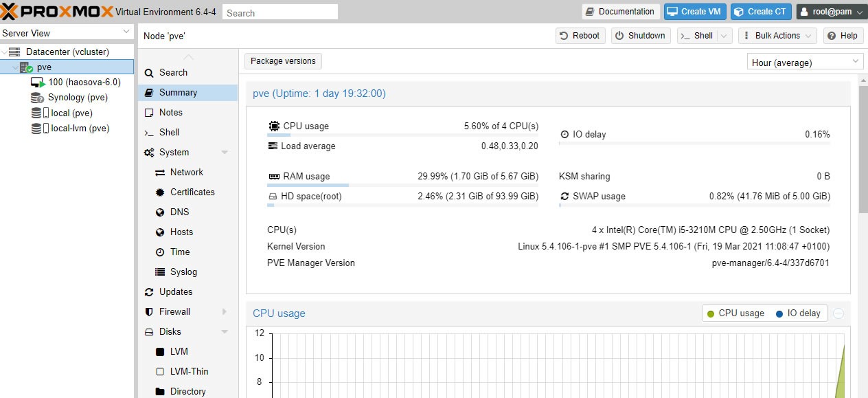Show Package versions
868x398 pixels.
pyautogui.click(x=283, y=61)
